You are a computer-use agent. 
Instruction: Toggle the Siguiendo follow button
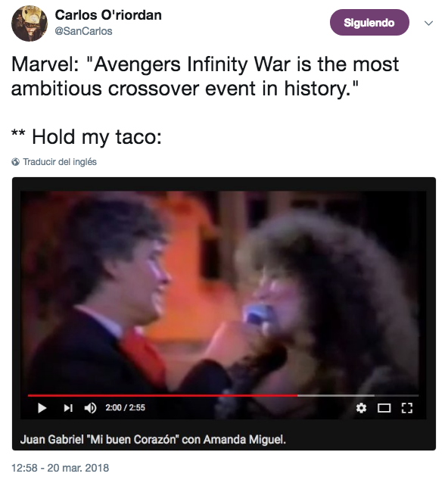coord(369,23)
